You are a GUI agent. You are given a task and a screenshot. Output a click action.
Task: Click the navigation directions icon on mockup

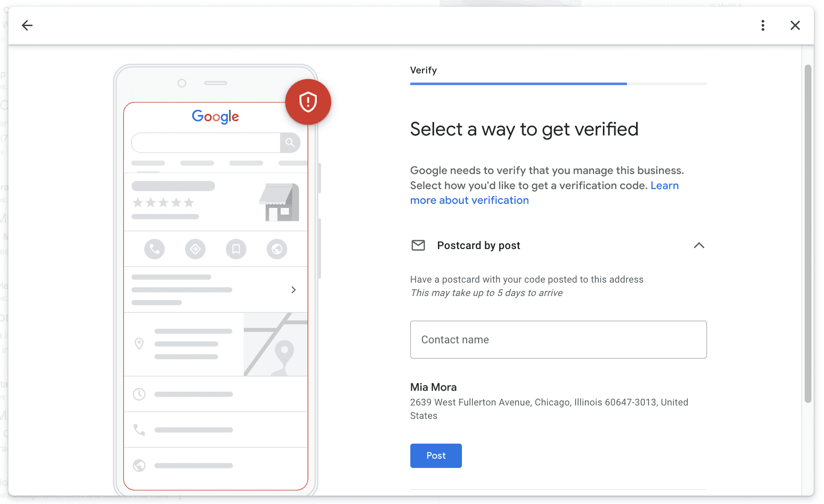(x=195, y=247)
